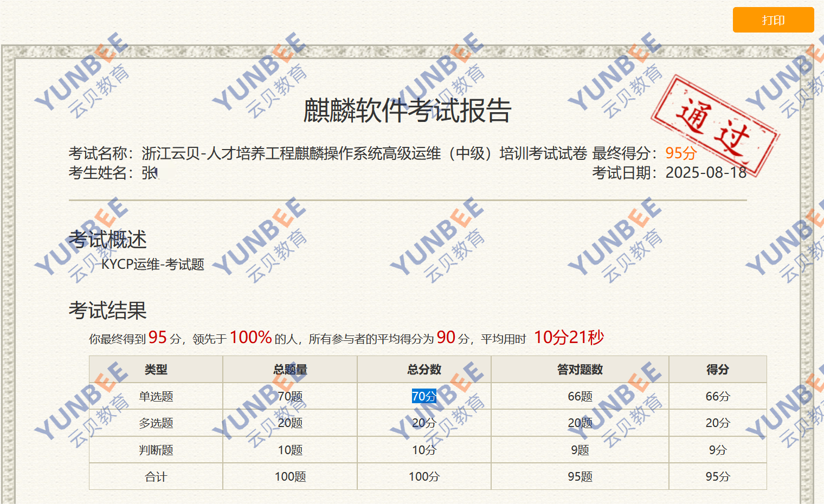The image size is (824, 504).
Task: Click the 66题 correct answers cell
Action: [580, 396]
